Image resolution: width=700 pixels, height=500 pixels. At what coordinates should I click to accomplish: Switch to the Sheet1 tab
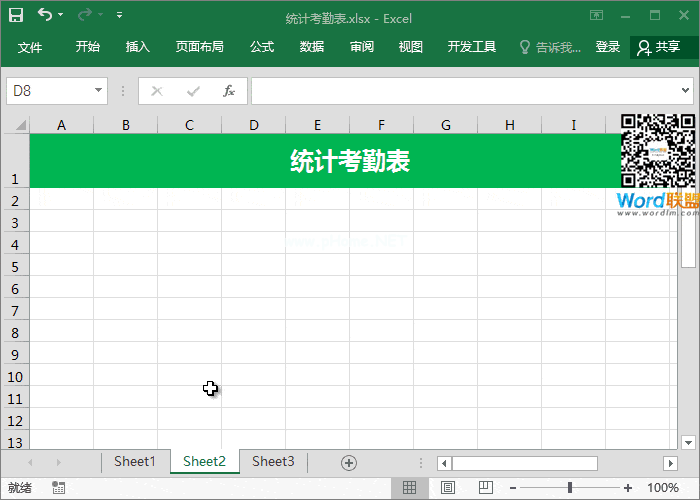pos(135,461)
